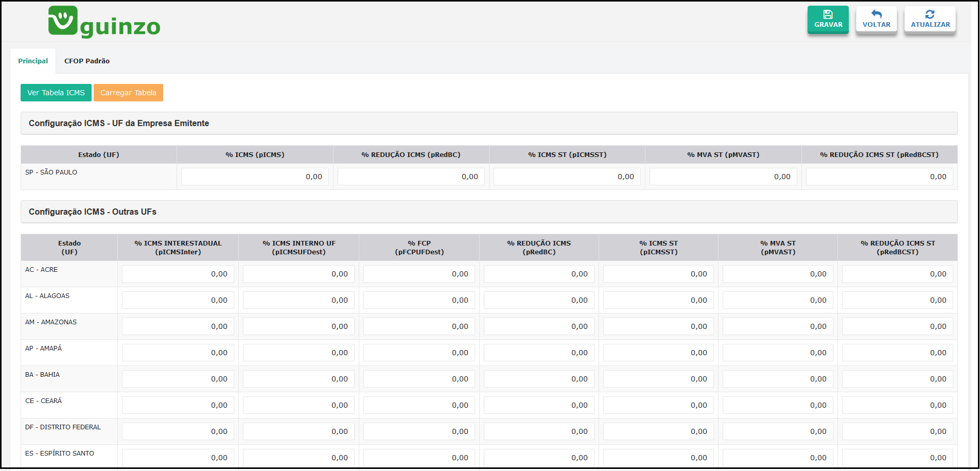980x471 pixels.
Task: Click Acre % ICMS Interno UF field
Action: tap(299, 274)
